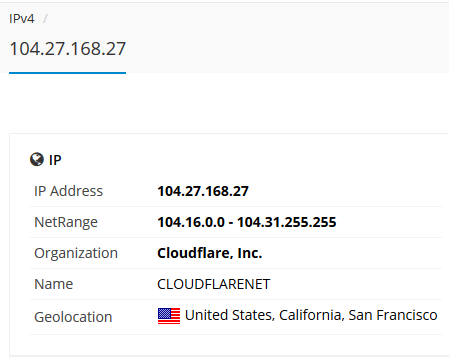449x362 pixels.
Task: Click the United States flag icon
Action: click(169, 316)
